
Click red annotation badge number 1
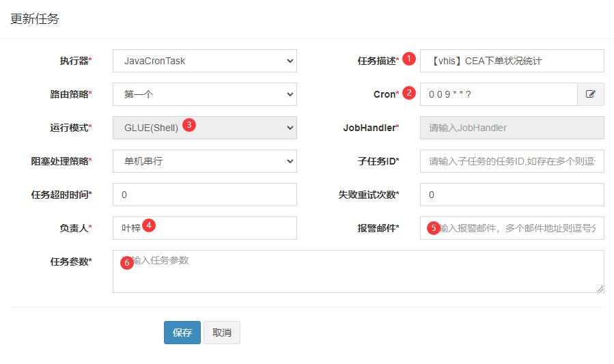(x=409, y=58)
